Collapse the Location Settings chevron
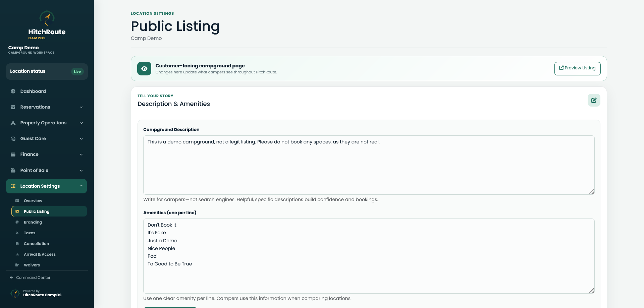This screenshot has height=308, width=644. pyautogui.click(x=81, y=186)
